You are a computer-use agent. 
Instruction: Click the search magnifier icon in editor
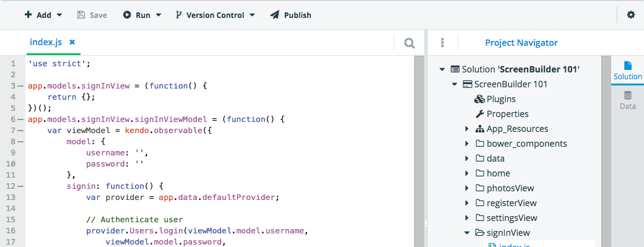coord(409,43)
